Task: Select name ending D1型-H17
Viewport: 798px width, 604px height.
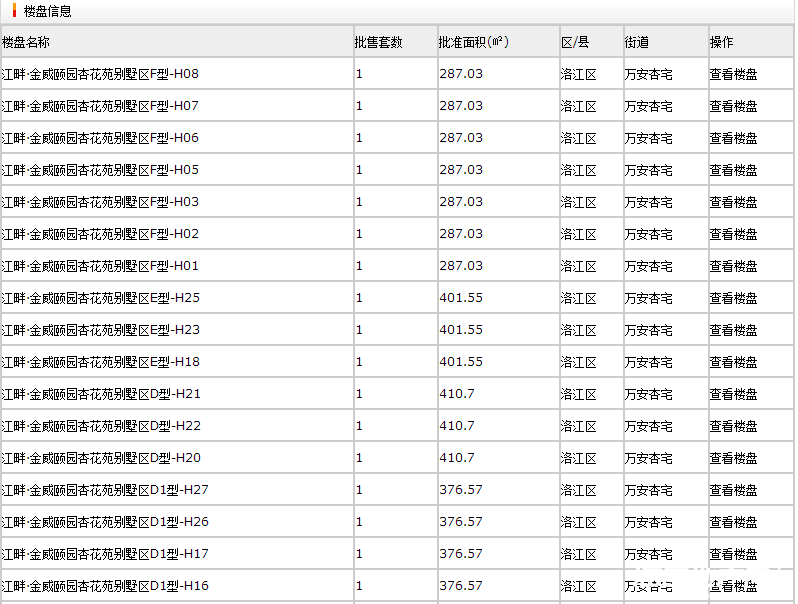Action: (105, 555)
